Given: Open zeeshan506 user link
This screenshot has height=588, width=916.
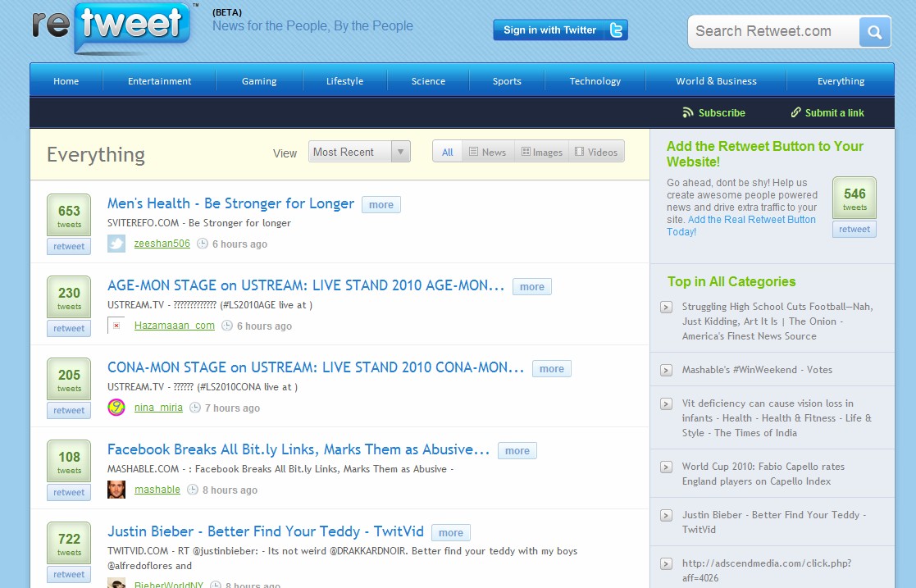Looking at the screenshot, I should pyautogui.click(x=162, y=244).
